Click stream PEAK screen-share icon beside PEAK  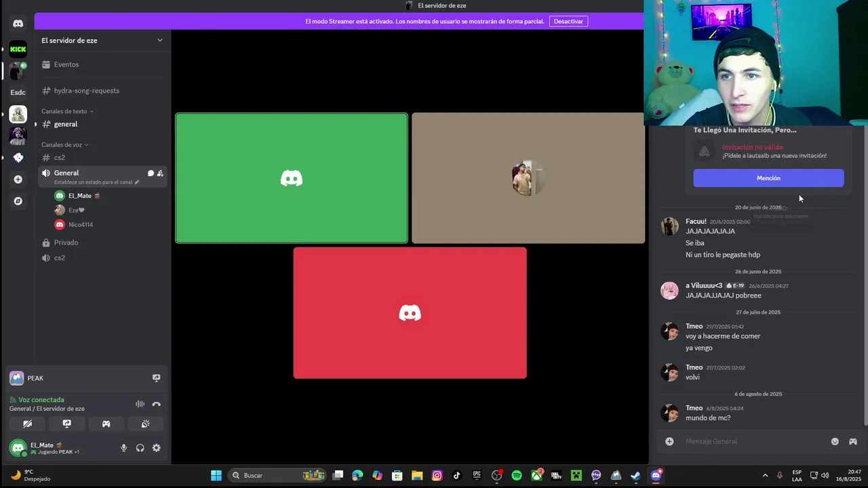point(156,378)
